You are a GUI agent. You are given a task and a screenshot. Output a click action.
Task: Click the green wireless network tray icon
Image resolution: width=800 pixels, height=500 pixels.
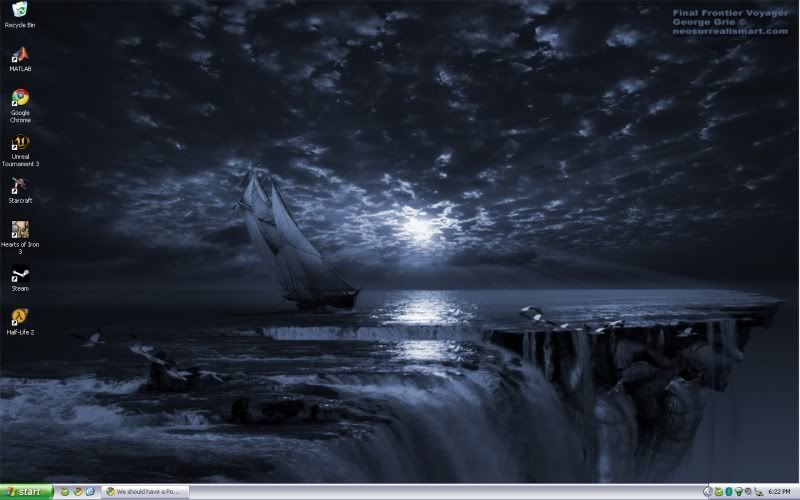[x=739, y=492]
